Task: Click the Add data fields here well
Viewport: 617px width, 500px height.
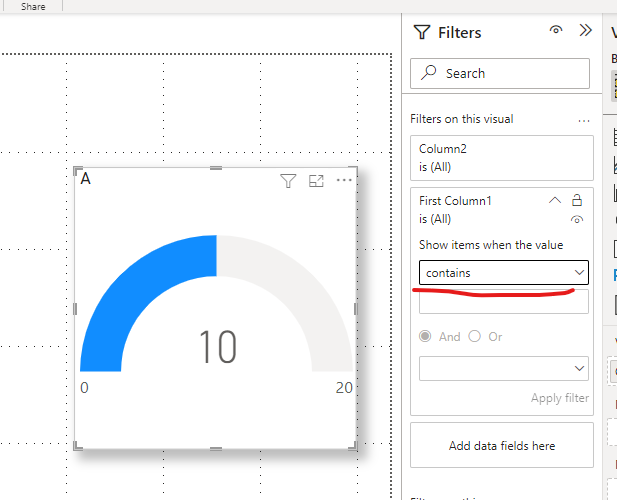Action: 502,445
